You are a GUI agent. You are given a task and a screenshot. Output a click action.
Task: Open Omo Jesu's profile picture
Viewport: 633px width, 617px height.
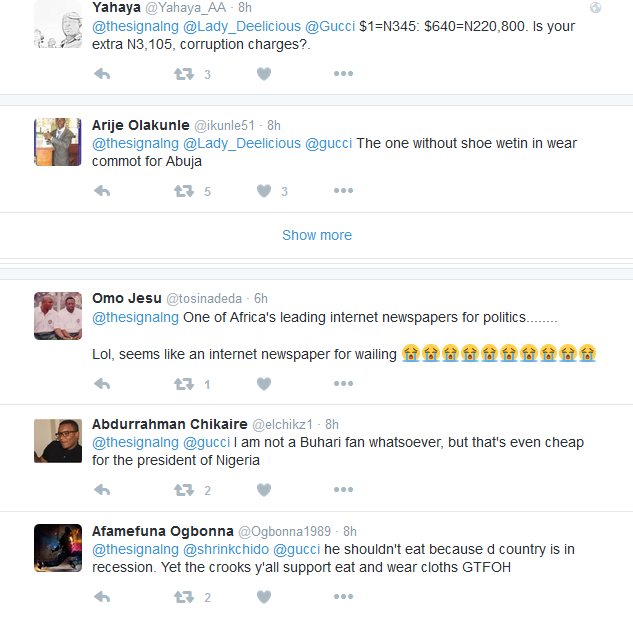tap(58, 316)
